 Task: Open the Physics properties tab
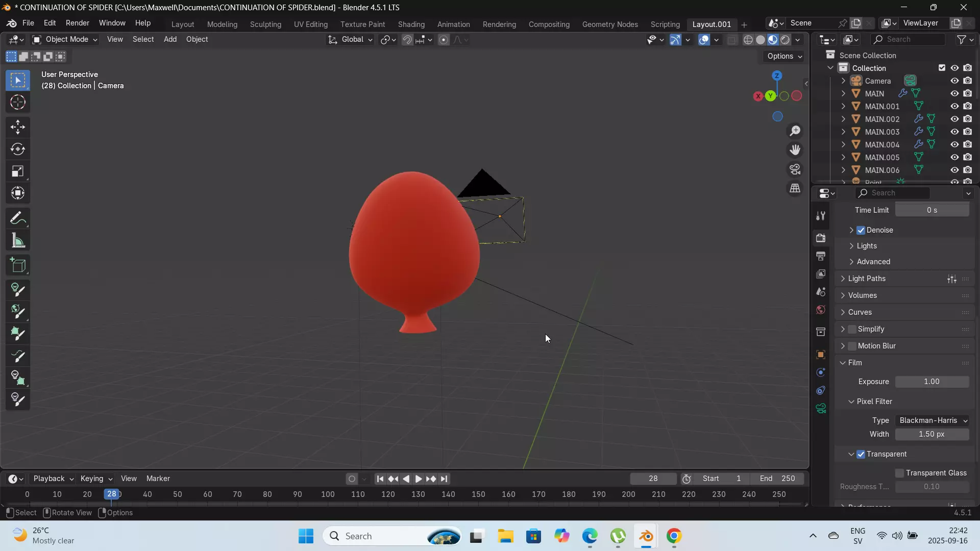pos(821,372)
